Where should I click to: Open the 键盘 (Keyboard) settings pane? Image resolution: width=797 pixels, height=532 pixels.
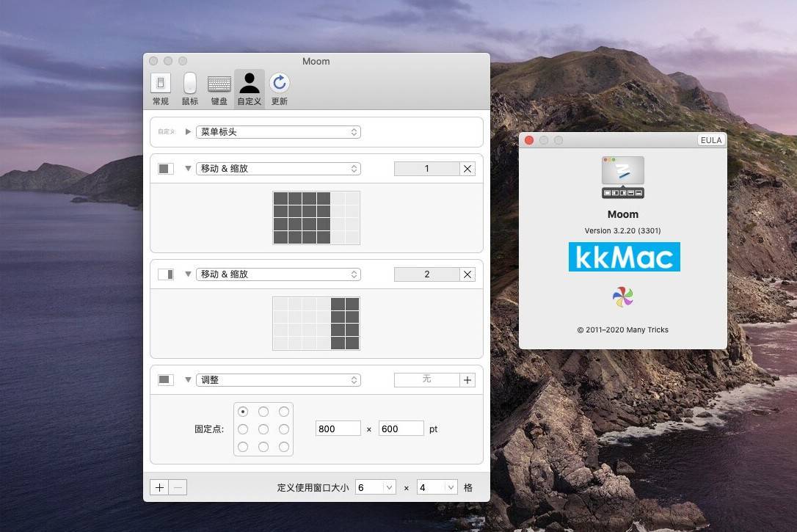[x=219, y=87]
